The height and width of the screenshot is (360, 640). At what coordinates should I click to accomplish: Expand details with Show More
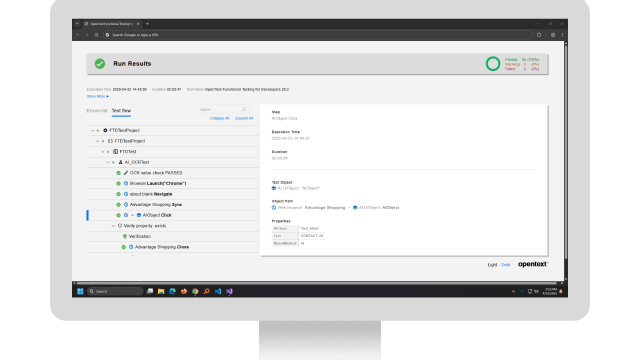pyautogui.click(x=98, y=96)
